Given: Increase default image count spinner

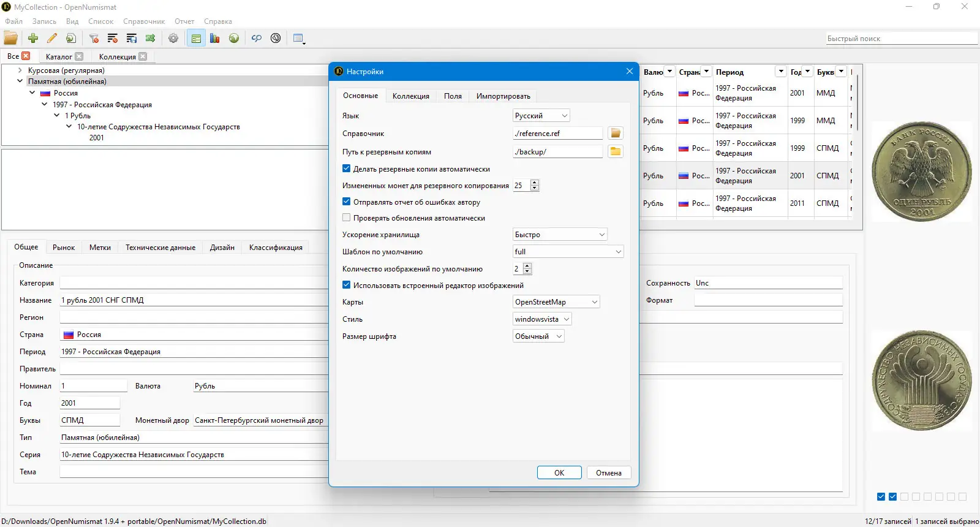Looking at the screenshot, I should coord(527,266).
